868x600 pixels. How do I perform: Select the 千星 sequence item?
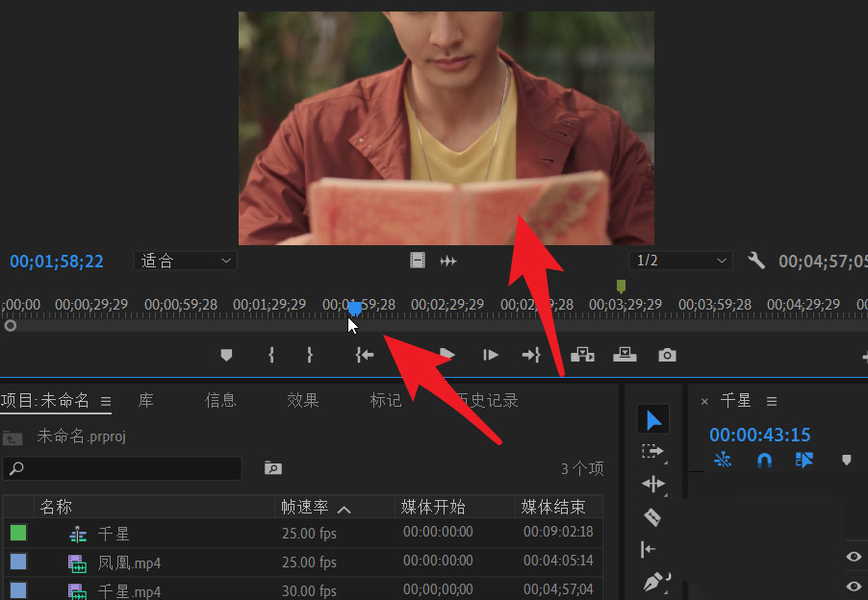click(114, 534)
